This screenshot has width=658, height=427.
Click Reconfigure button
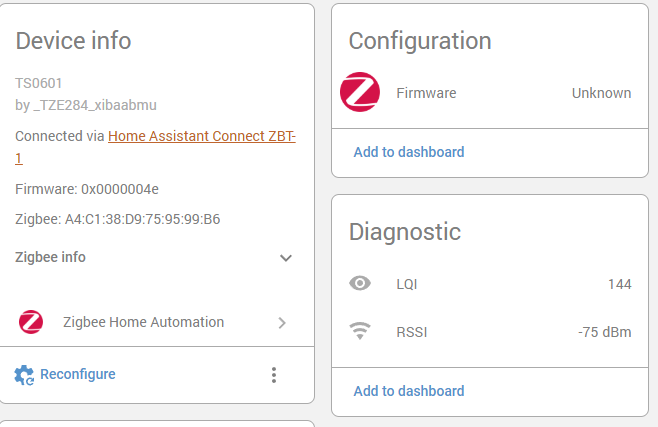tap(65, 375)
